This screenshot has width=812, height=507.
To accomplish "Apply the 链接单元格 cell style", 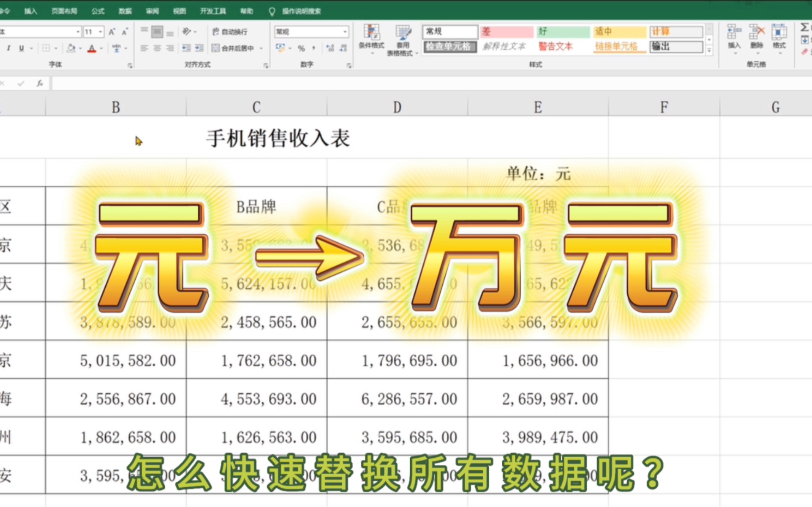I will click(620, 47).
